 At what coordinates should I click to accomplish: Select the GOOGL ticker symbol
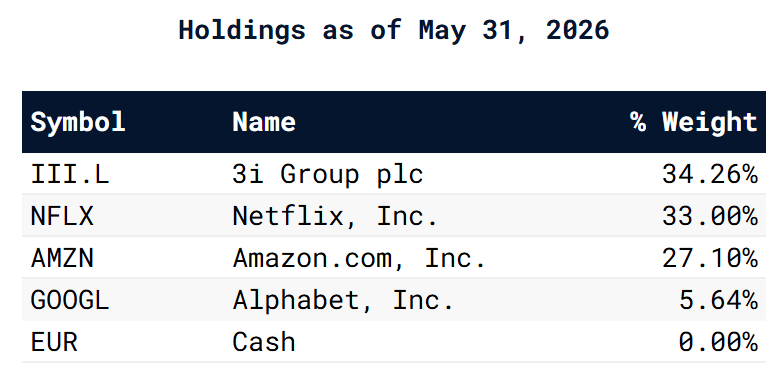(70, 300)
